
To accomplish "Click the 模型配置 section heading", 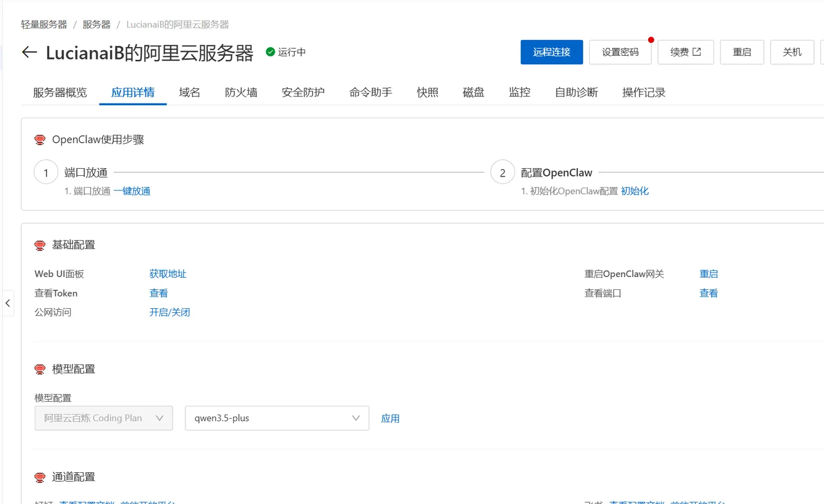I will [x=74, y=369].
